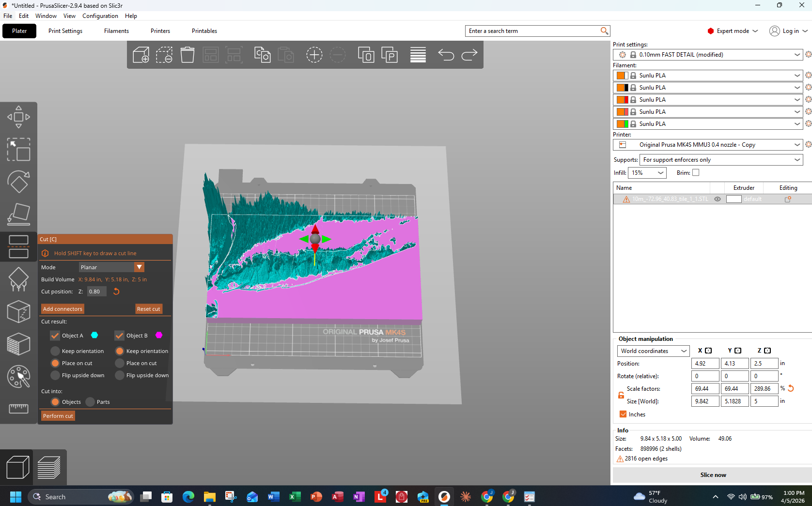Viewport: 812px width, 506px height.
Task: Reset the cut position Z value
Action: tap(116, 291)
